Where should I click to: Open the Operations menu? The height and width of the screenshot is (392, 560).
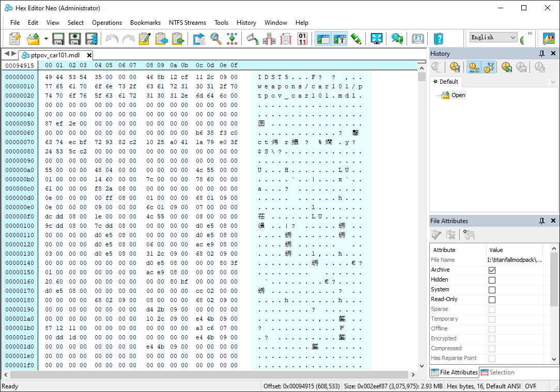107,23
